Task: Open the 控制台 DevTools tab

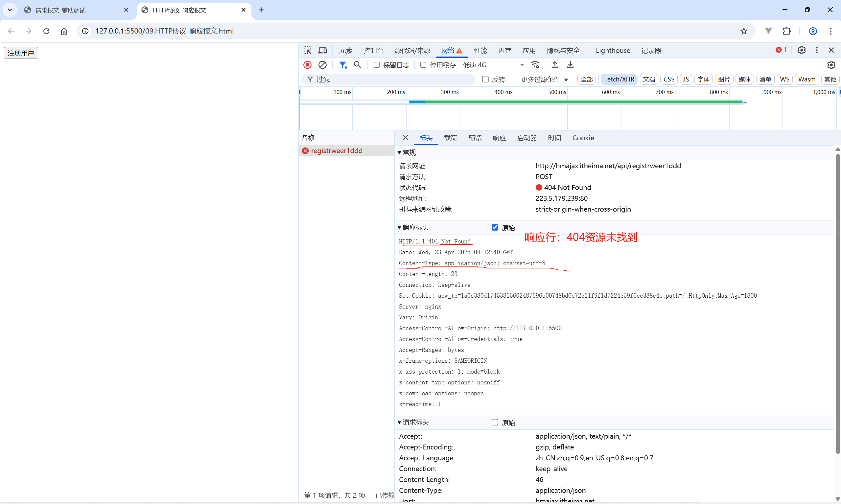Action: point(373,51)
